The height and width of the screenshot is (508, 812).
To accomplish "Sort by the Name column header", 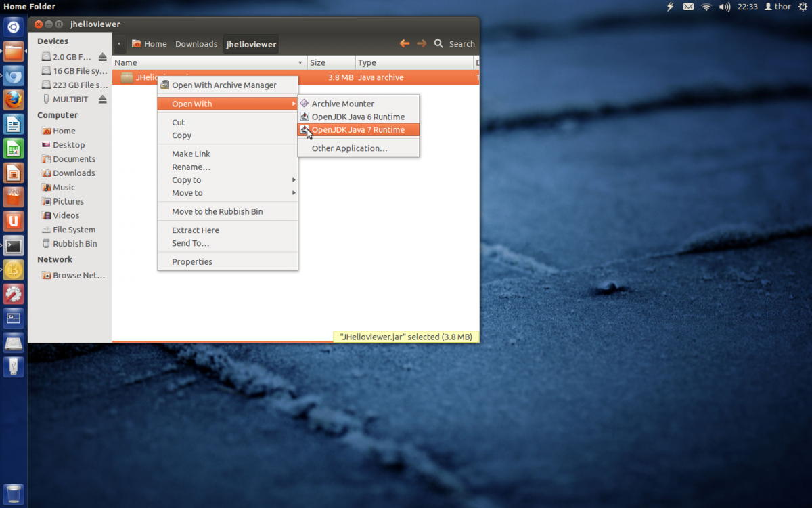I will (209, 62).
